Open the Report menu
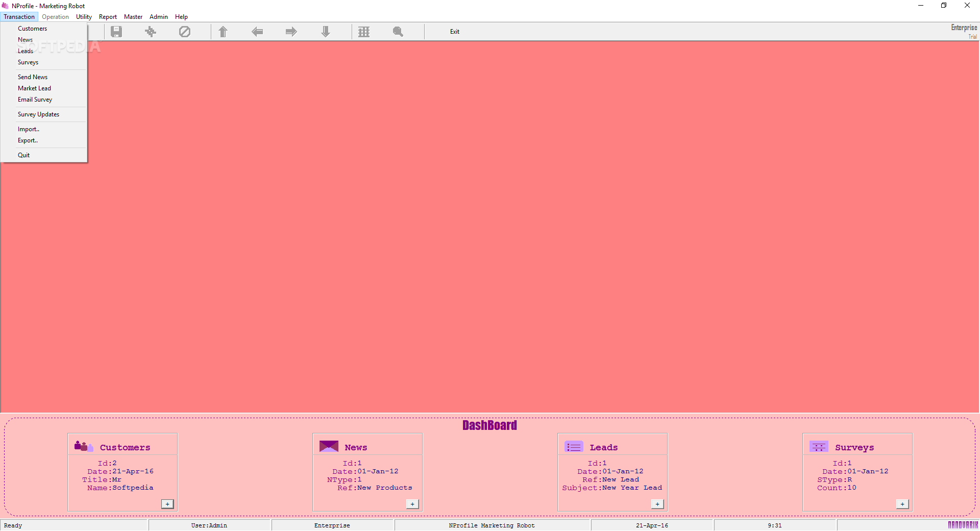The height and width of the screenshot is (531, 980). click(x=108, y=17)
